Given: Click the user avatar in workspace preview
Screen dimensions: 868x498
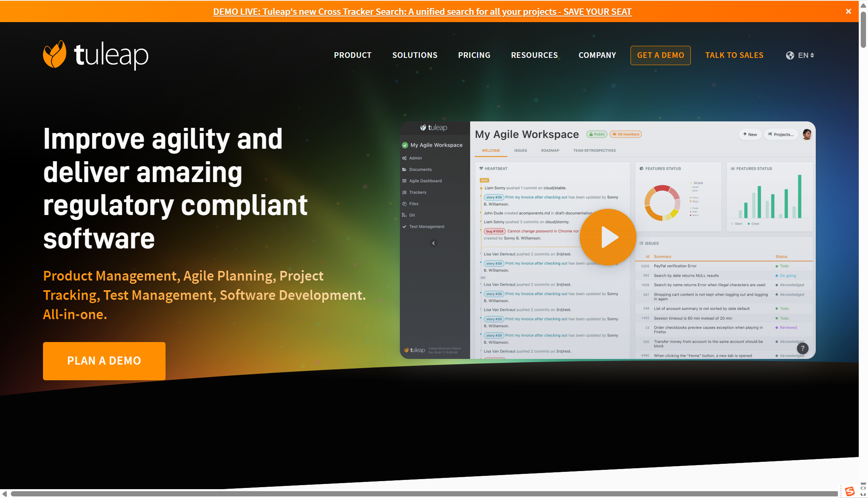Looking at the screenshot, I should tap(807, 134).
